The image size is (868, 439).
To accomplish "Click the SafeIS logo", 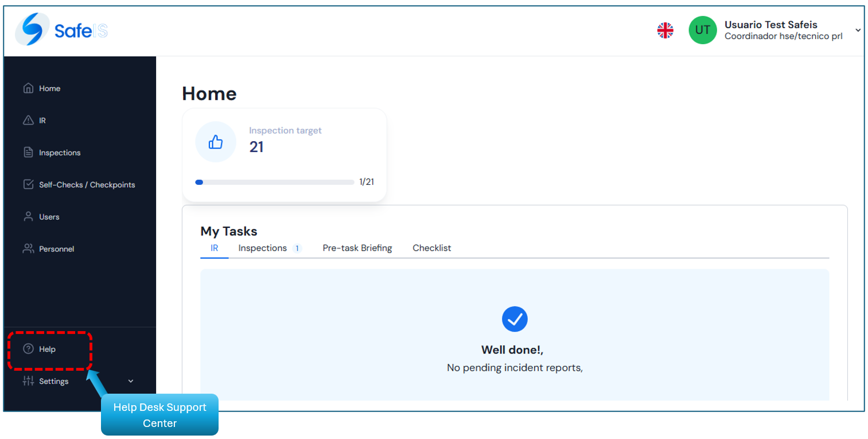I will pyautogui.click(x=61, y=30).
